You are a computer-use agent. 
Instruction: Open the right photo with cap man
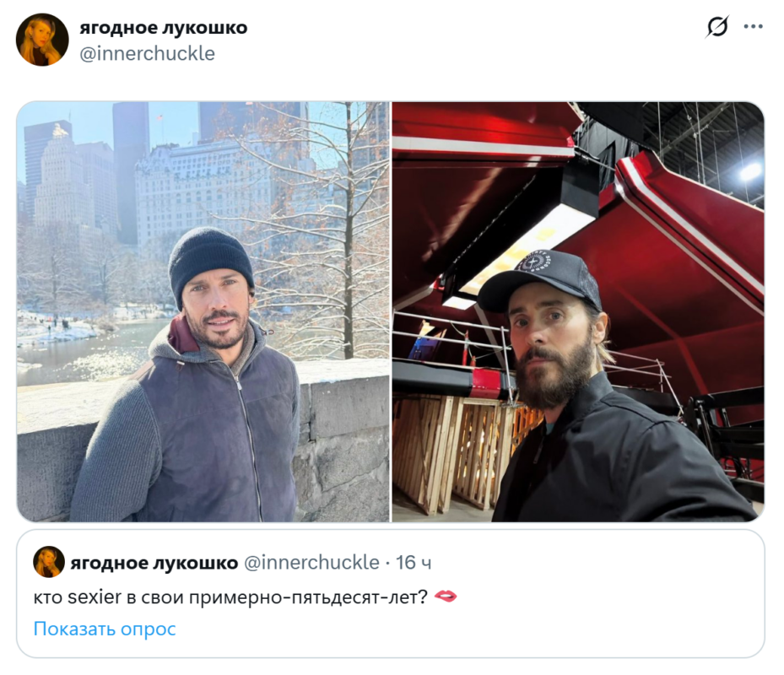578,312
